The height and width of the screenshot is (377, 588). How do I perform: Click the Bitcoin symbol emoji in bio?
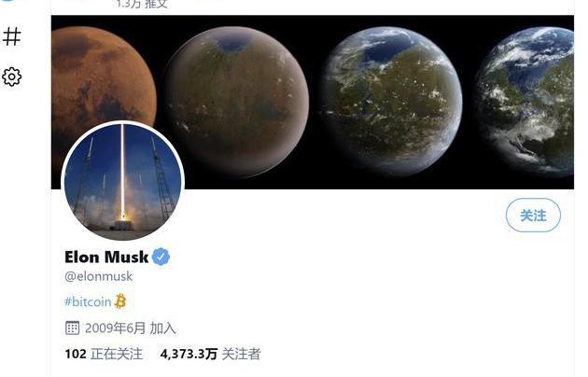[x=120, y=300]
